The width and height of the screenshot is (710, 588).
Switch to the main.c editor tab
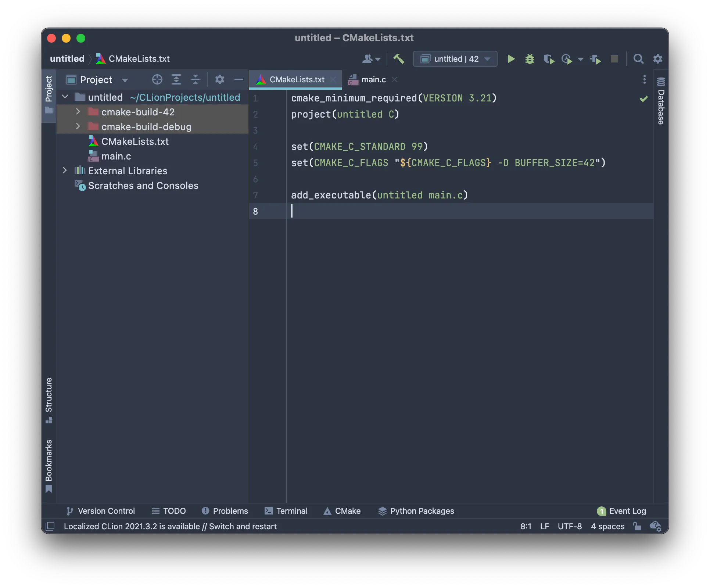[373, 79]
